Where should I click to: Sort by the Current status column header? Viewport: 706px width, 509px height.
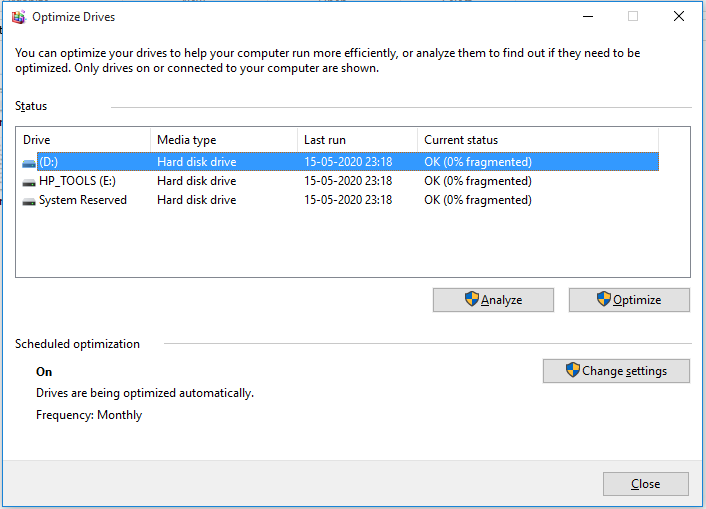coord(538,140)
